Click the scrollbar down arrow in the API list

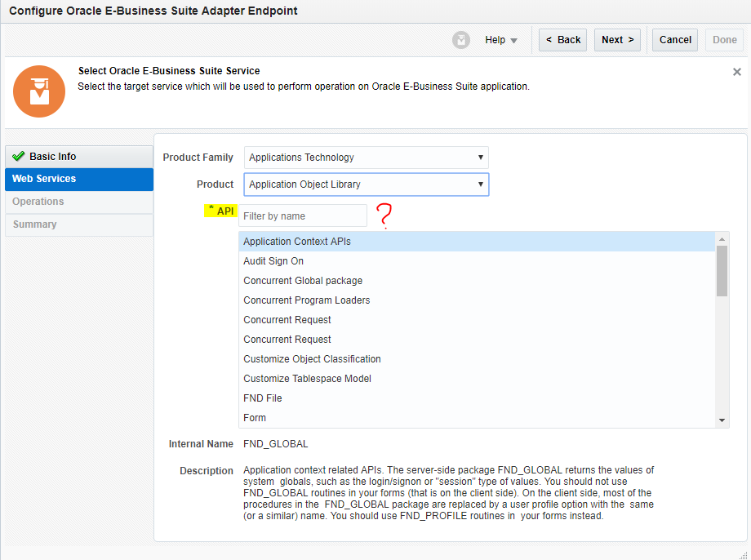click(x=722, y=420)
